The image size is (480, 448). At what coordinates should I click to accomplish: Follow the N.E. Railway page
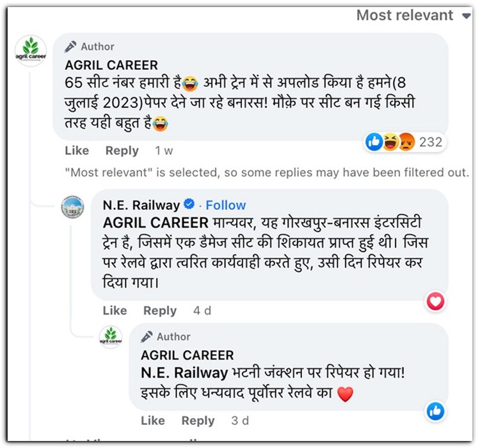click(225, 205)
